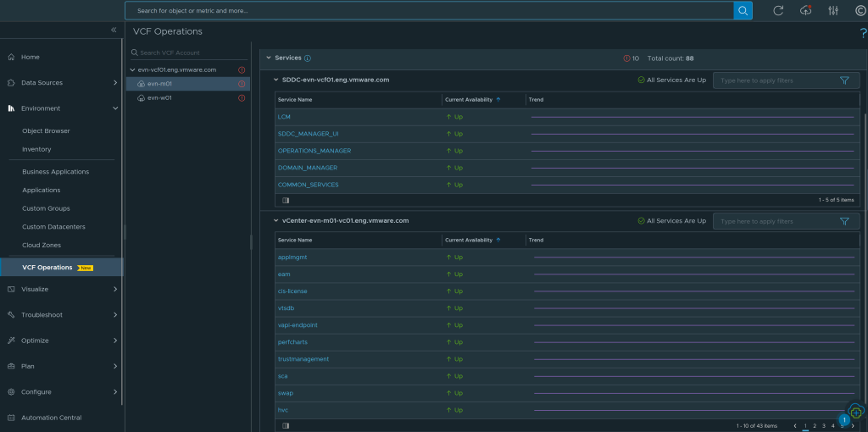Click the help question mark icon

(x=863, y=33)
